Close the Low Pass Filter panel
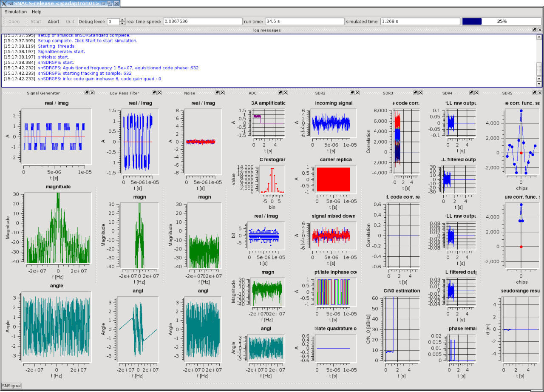Viewport: 544px width, 392px height. (x=159, y=93)
